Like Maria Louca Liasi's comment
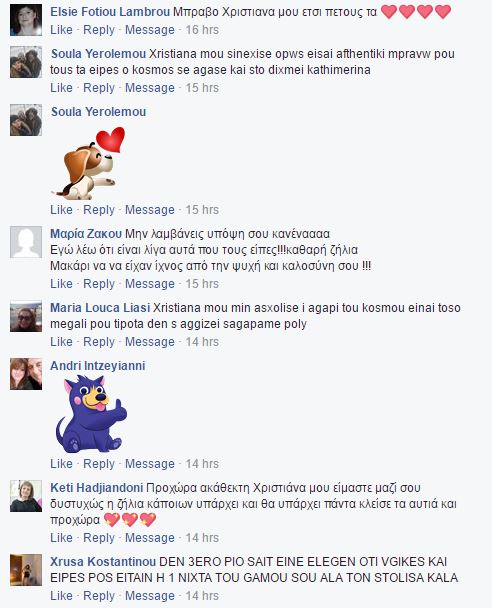Screen dimensions: 492x608 click(x=61, y=342)
